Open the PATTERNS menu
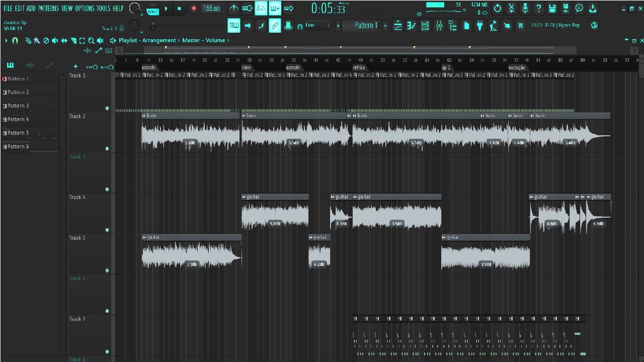Image resolution: width=644 pixels, height=362 pixels. click(x=48, y=8)
